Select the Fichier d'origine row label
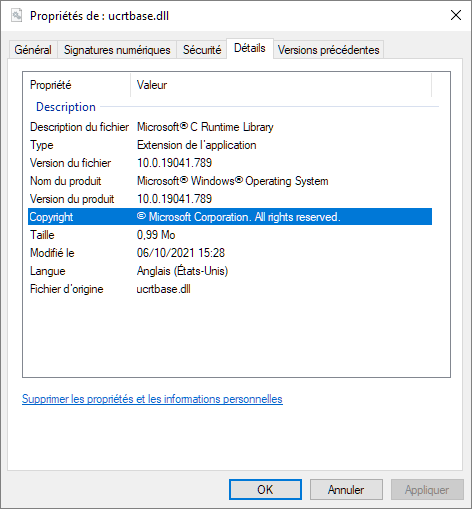472x509 pixels. 67,289
